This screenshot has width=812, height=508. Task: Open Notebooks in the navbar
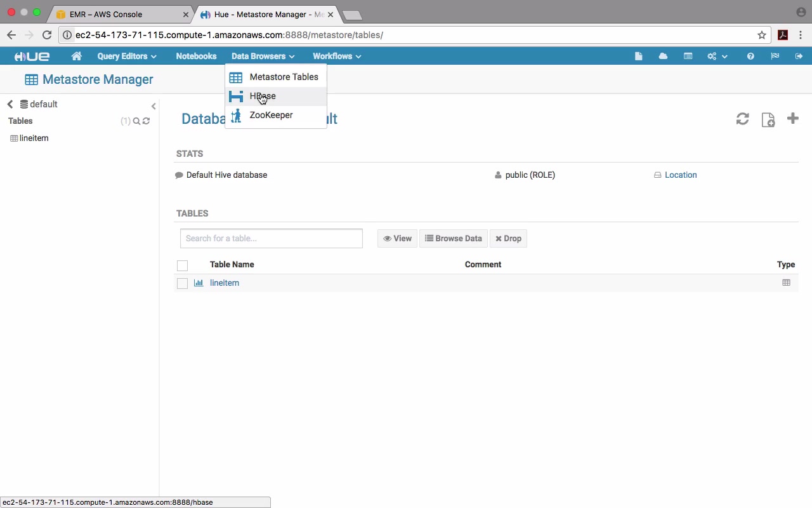(x=196, y=56)
